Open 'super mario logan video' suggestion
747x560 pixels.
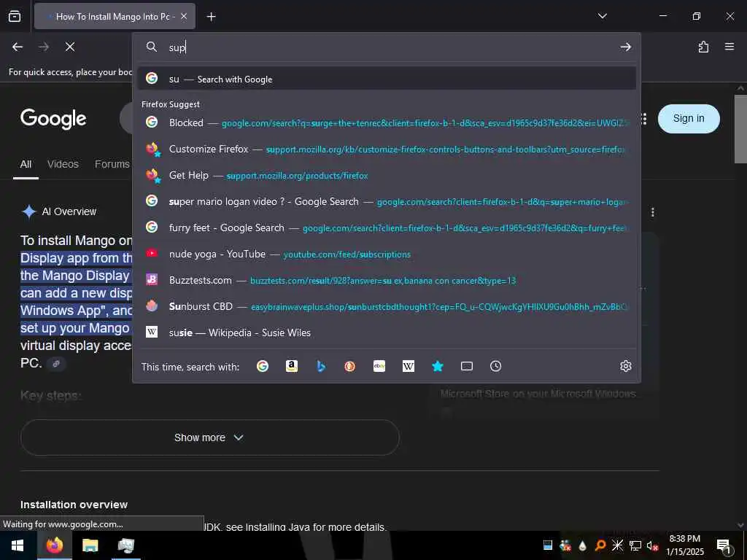pyautogui.click(x=387, y=201)
